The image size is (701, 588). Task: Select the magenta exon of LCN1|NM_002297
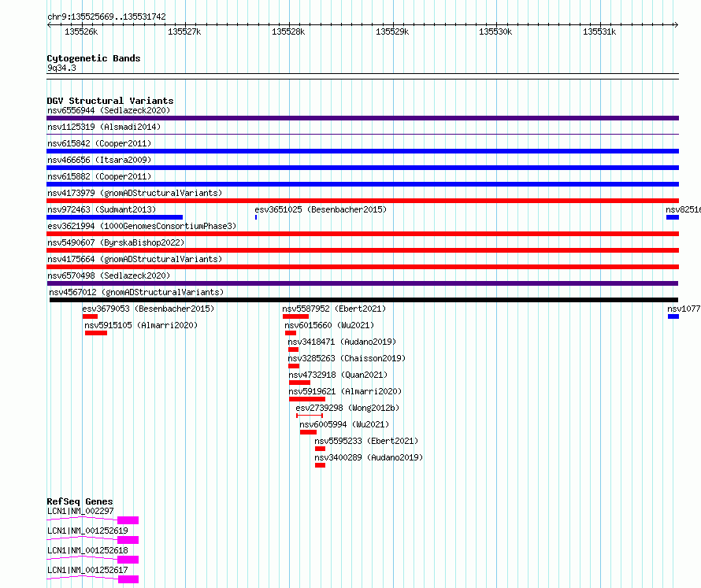click(128, 520)
